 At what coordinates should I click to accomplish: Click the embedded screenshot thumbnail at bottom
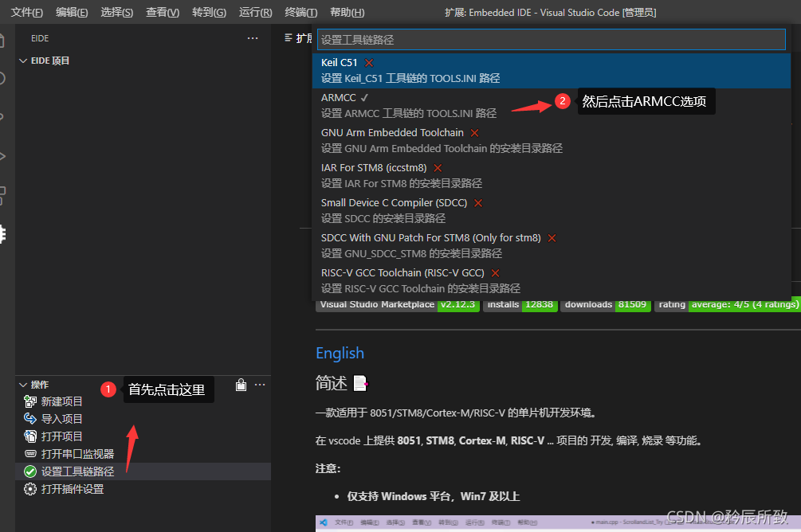[558, 523]
